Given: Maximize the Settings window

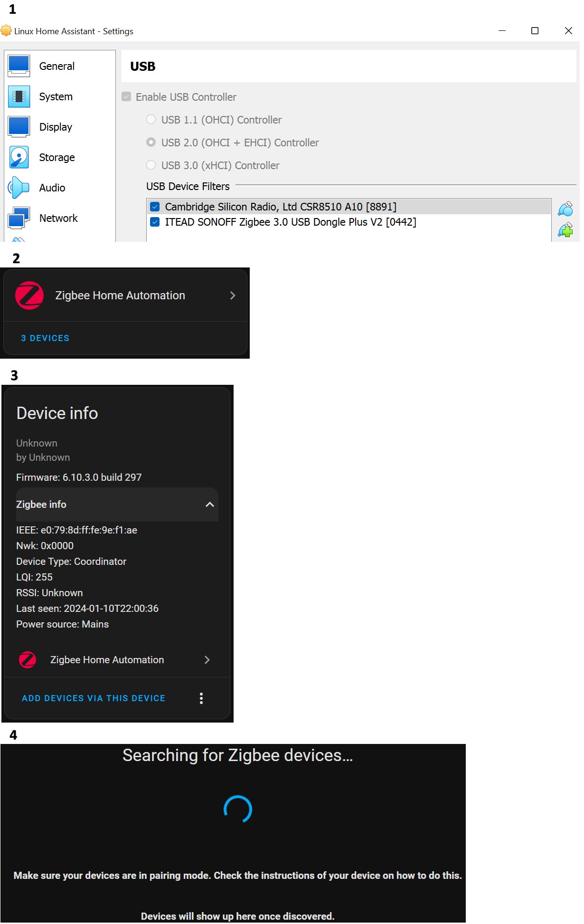Looking at the screenshot, I should [x=535, y=31].
